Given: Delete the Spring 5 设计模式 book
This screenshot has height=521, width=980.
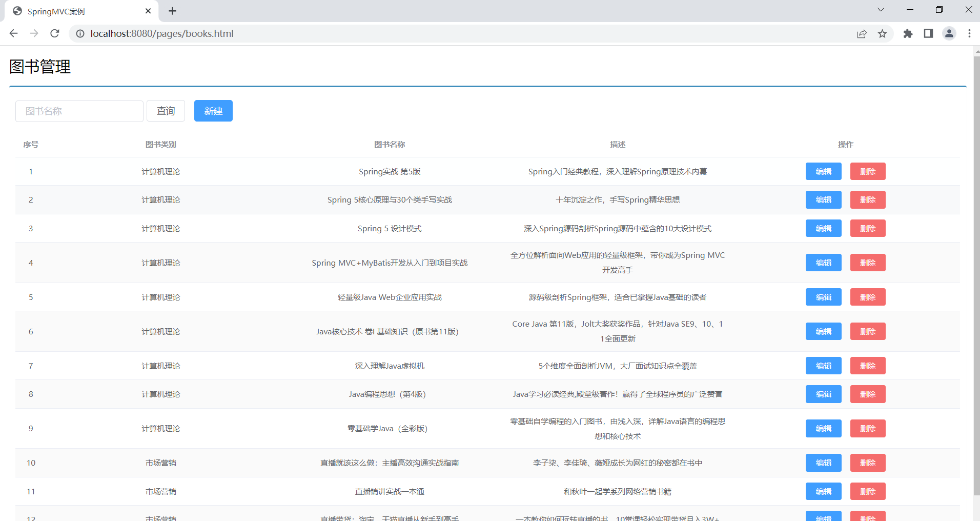Looking at the screenshot, I should (867, 228).
